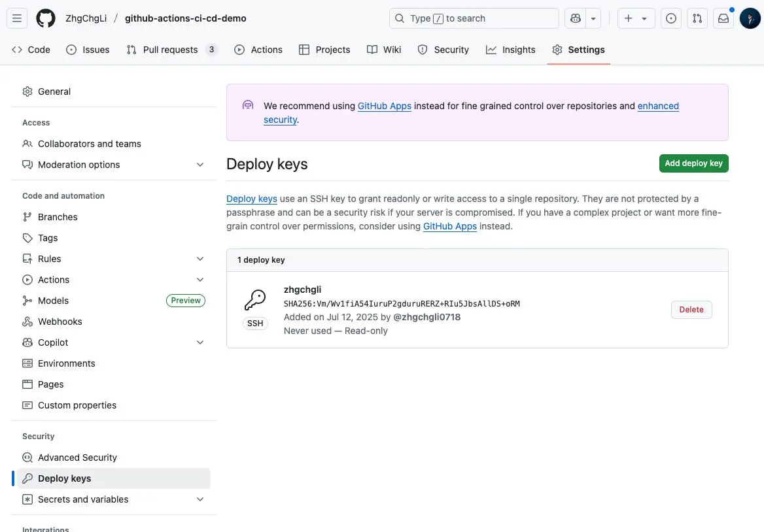The width and height of the screenshot is (764, 532).
Task: Expand the Copilot sidebar section
Action: (200, 342)
